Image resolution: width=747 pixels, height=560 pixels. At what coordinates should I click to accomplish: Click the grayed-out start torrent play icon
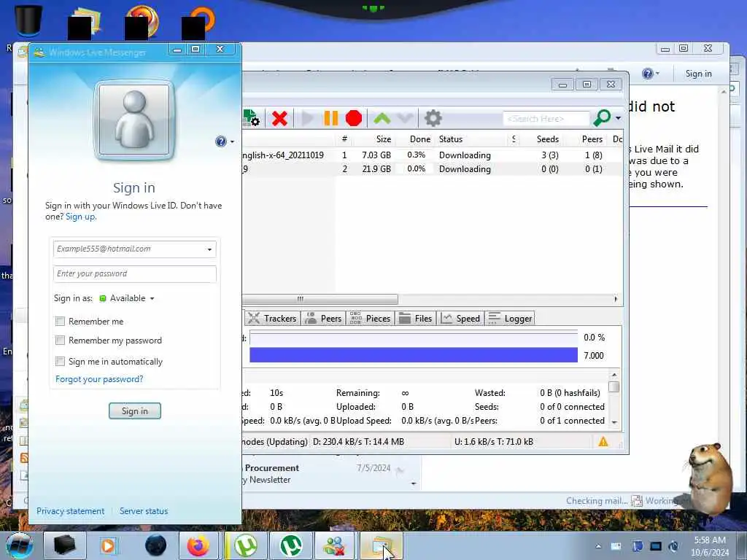coord(307,118)
